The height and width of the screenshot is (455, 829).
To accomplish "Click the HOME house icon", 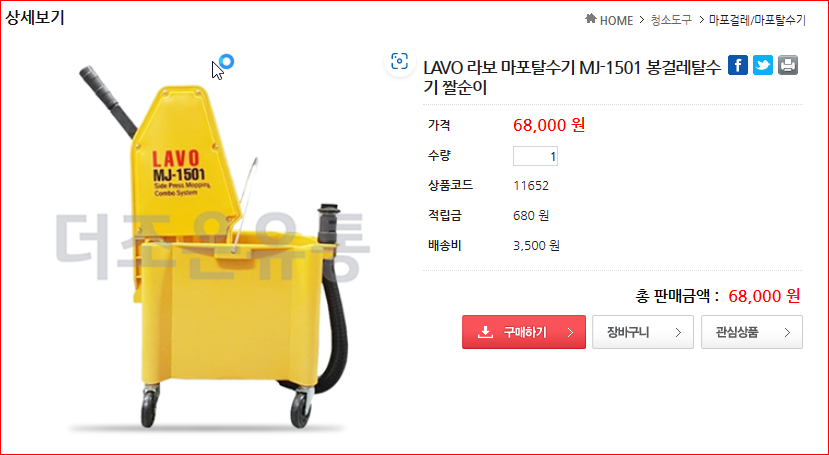I will click(x=591, y=19).
